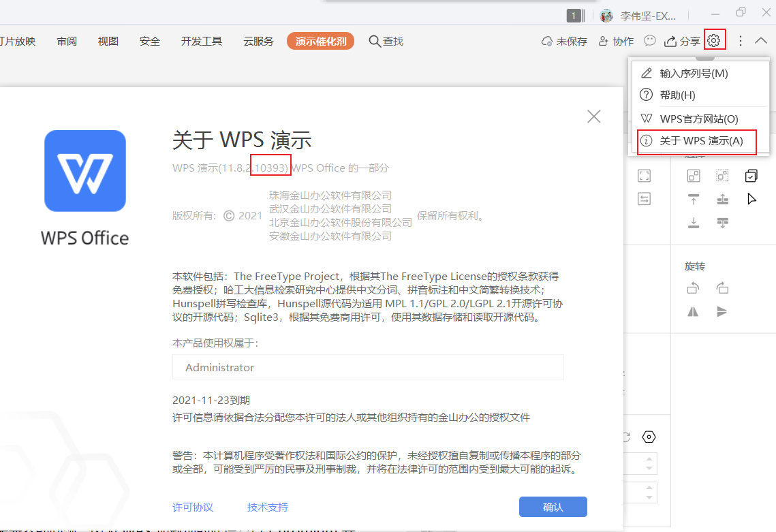Rotate right 90 degrees icon
The width and height of the screenshot is (776, 532).
click(723, 287)
